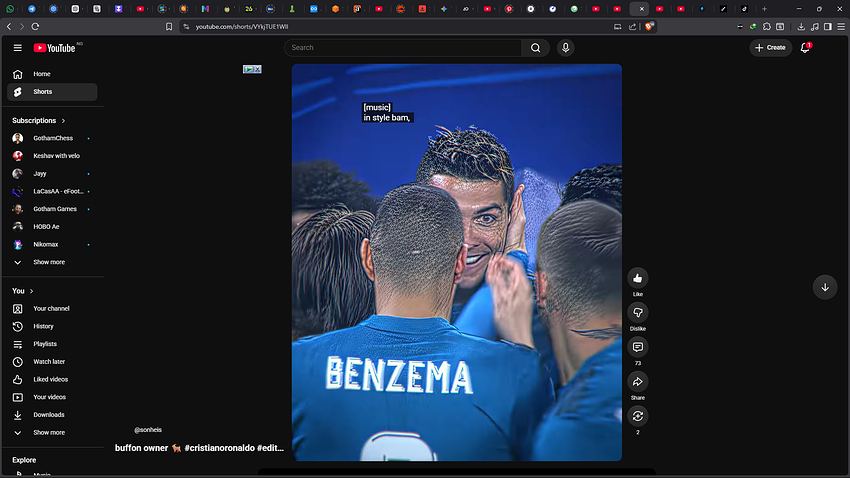The width and height of the screenshot is (850, 478).
Task: Click the ad choices info icon
Action: [x=248, y=69]
